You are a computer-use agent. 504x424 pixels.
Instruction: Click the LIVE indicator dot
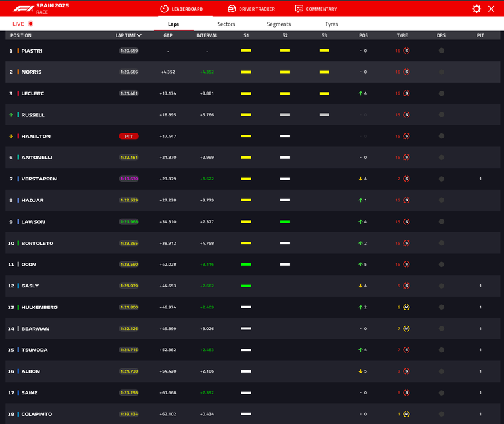click(31, 24)
